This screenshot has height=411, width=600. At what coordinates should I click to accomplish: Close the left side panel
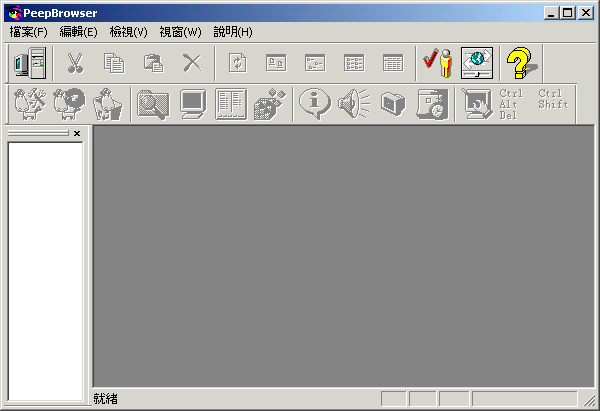point(77,133)
